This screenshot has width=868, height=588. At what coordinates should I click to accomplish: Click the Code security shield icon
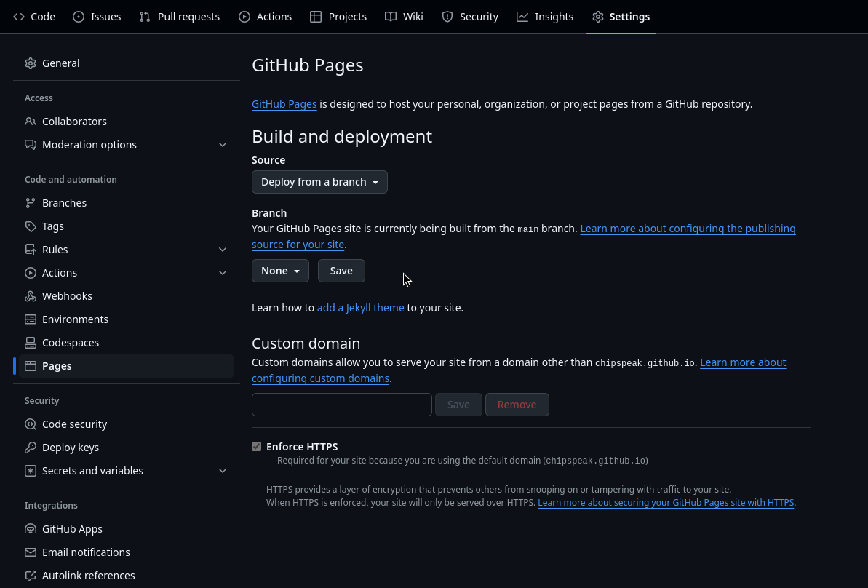[31, 424]
